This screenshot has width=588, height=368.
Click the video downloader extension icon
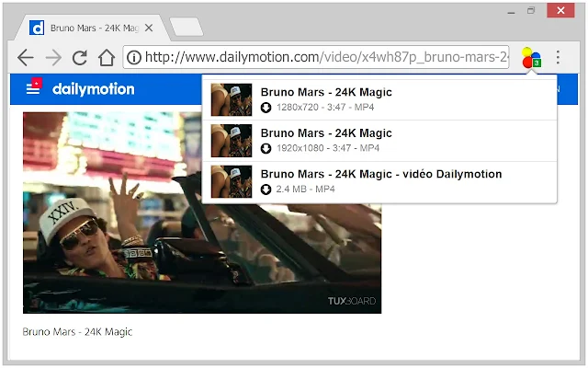[531, 58]
